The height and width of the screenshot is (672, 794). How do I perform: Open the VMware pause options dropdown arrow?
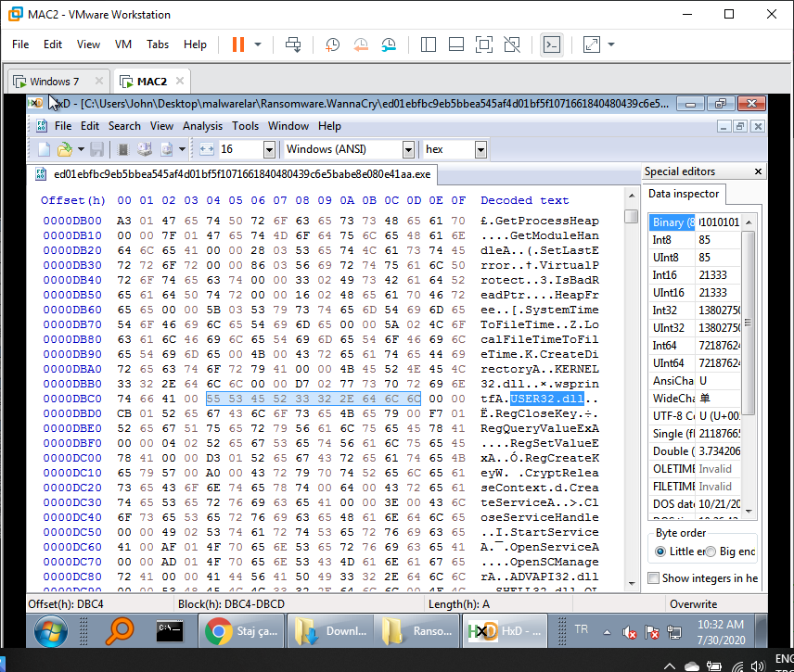[258, 44]
